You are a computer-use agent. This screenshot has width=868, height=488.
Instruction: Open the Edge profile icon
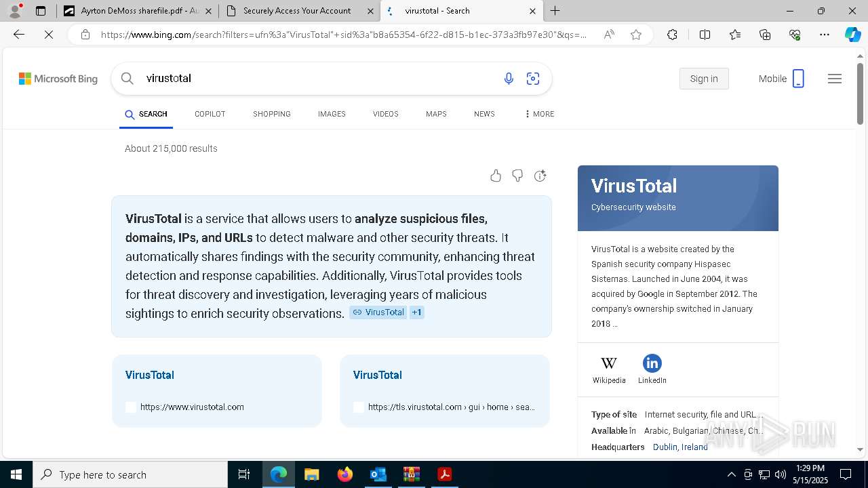pyautogui.click(x=14, y=11)
